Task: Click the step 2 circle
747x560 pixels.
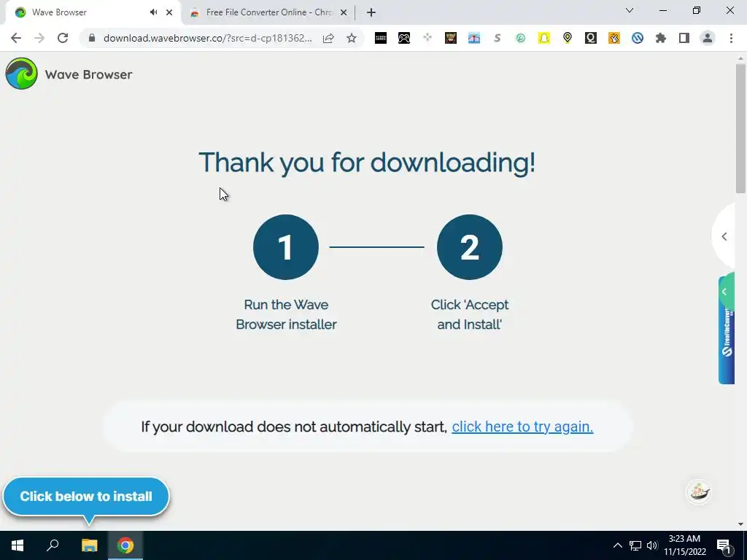Action: pyautogui.click(x=470, y=247)
